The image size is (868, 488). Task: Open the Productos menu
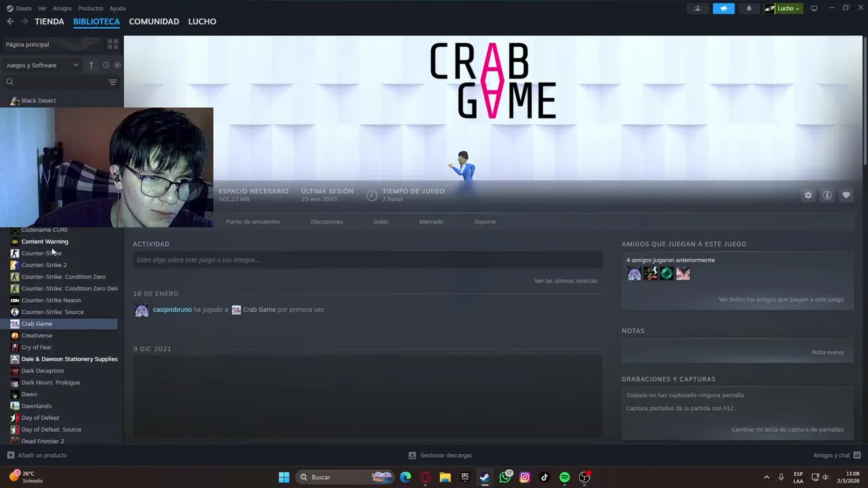pyautogui.click(x=91, y=8)
